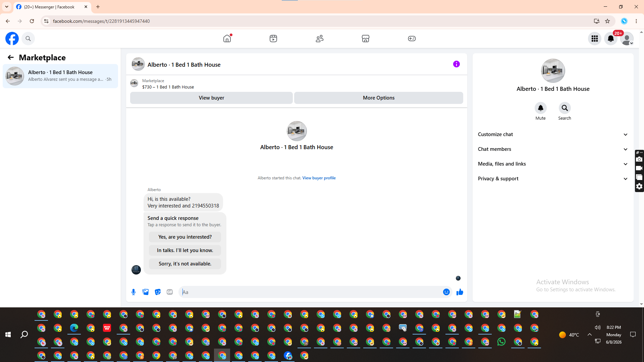Click the View buyer button
This screenshot has height=362, width=644.
pos(211,98)
